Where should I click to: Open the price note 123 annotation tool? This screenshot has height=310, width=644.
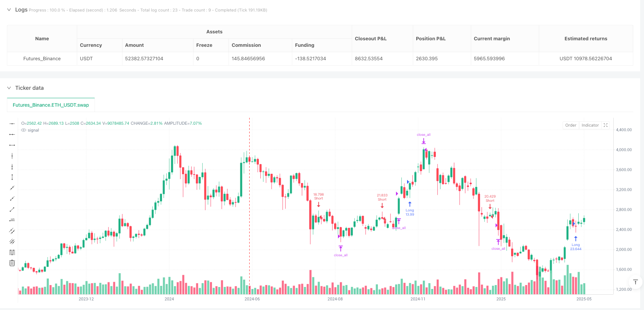pos(12,220)
